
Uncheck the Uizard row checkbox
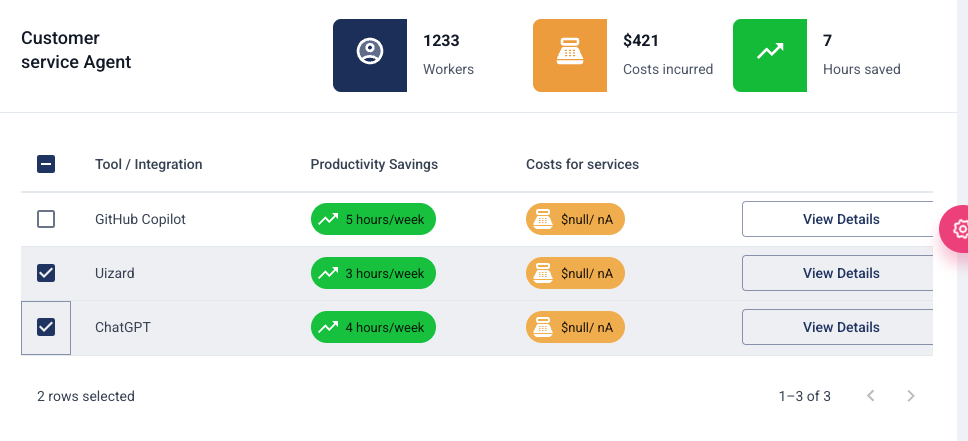46,273
